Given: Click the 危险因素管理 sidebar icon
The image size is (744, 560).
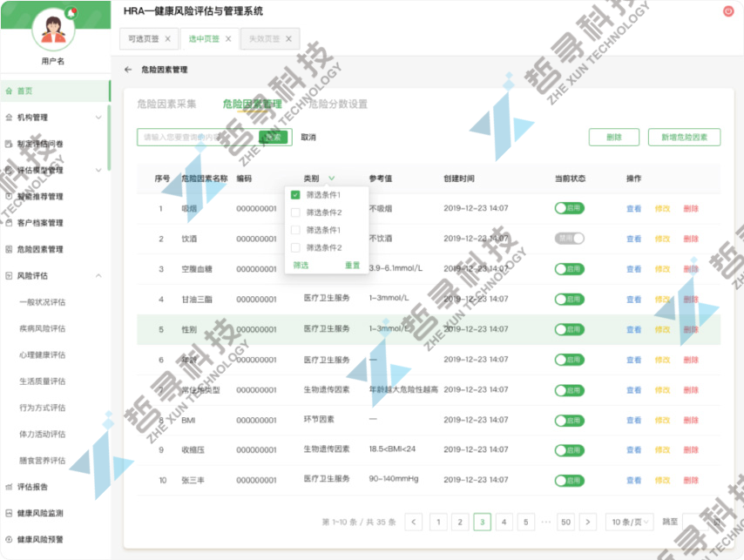Looking at the screenshot, I should tap(9, 249).
